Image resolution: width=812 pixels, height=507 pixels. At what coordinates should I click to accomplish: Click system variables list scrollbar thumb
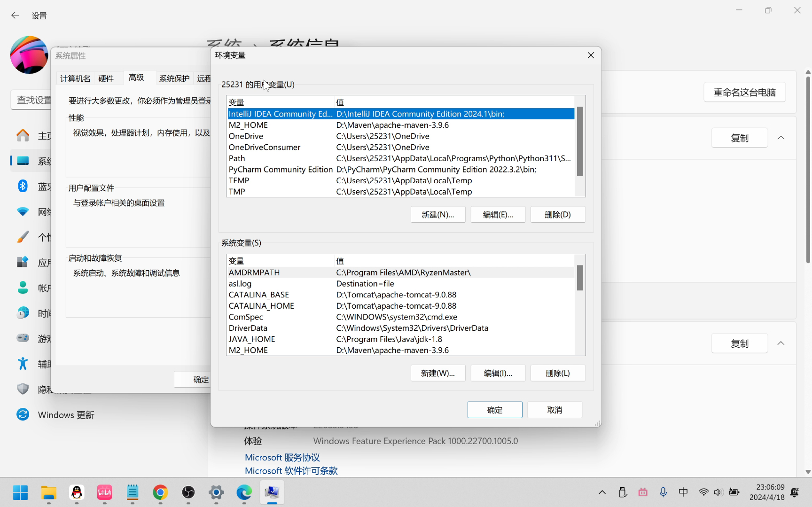tap(580, 278)
